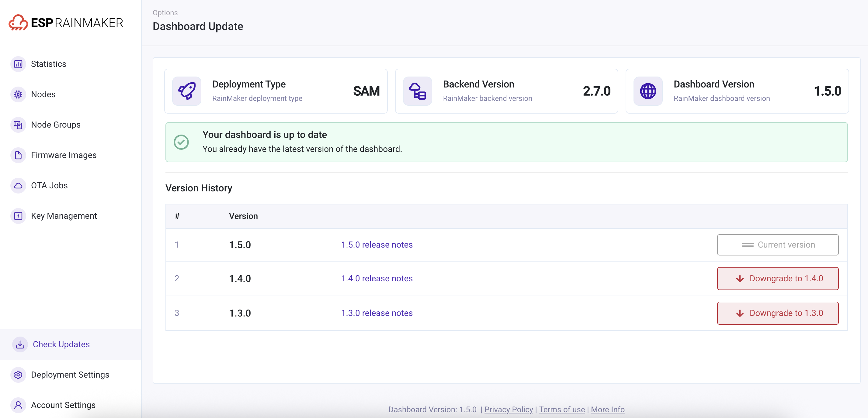The width and height of the screenshot is (868, 418).
Task: Click Downgrade to 1.4.0
Action: [x=777, y=278]
